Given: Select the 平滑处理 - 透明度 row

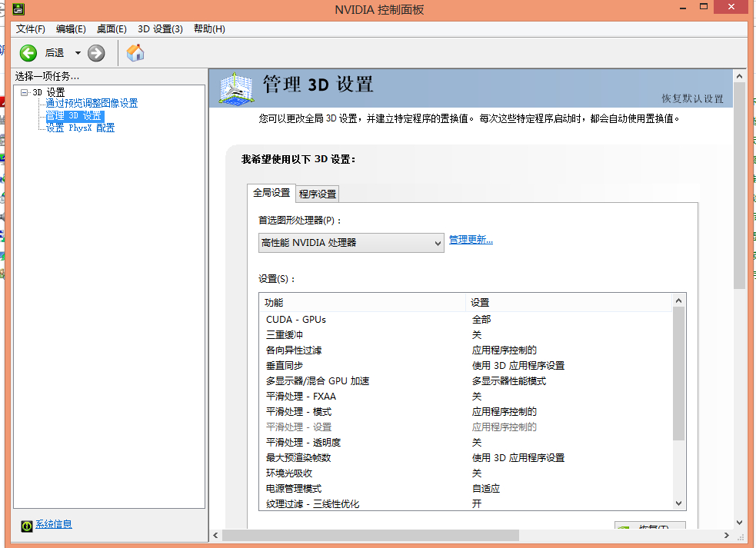Looking at the screenshot, I should pos(465,443).
